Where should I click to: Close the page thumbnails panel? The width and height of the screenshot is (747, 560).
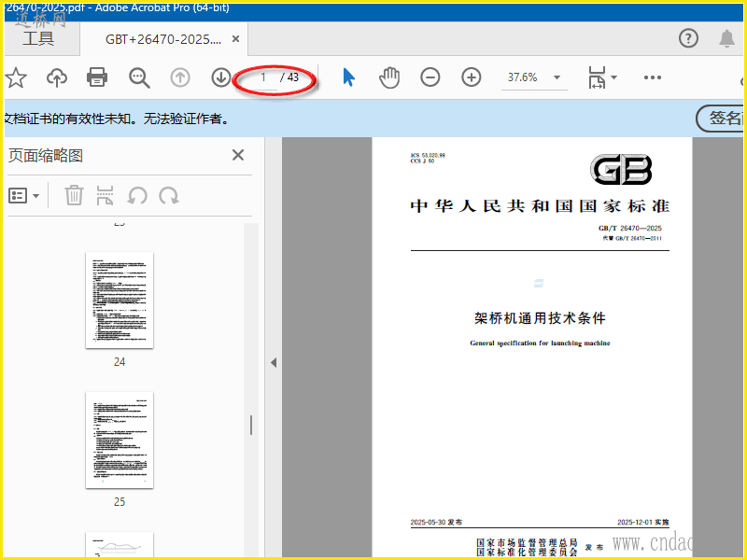coord(238,155)
